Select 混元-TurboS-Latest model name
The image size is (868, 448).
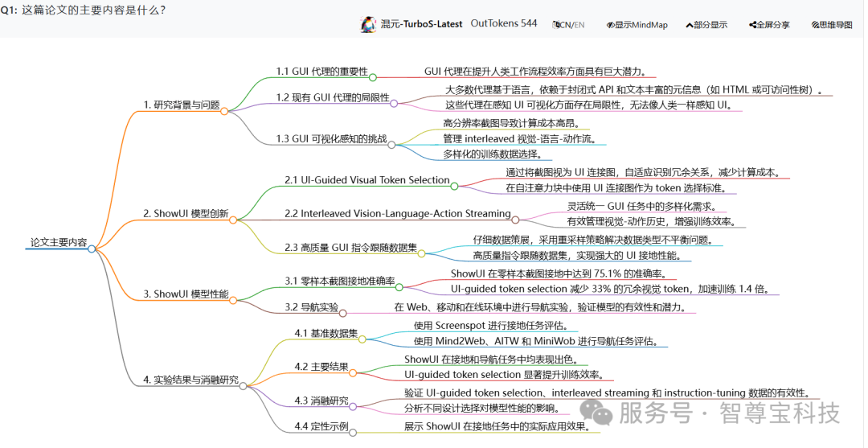421,24
